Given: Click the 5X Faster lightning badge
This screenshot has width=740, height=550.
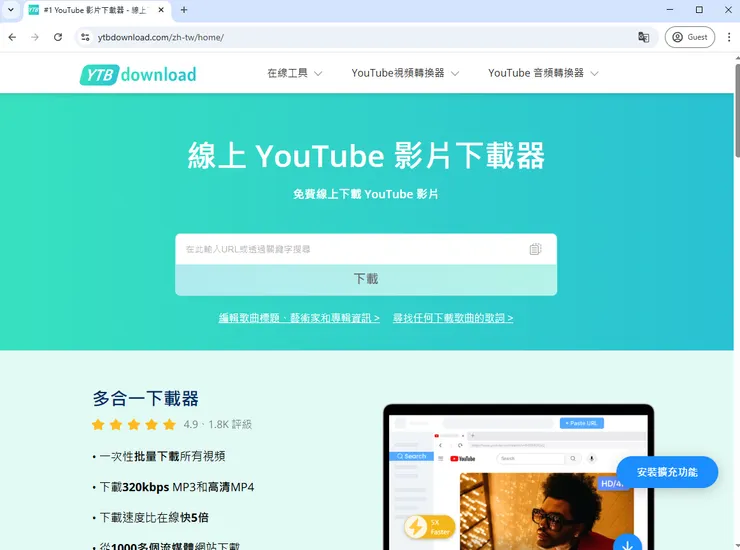Looking at the screenshot, I should click(x=429, y=527).
